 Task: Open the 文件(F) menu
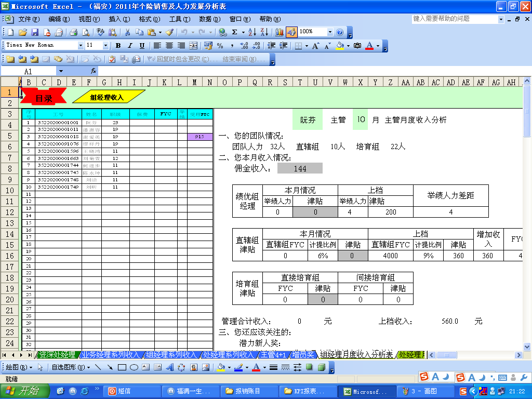tap(29, 19)
